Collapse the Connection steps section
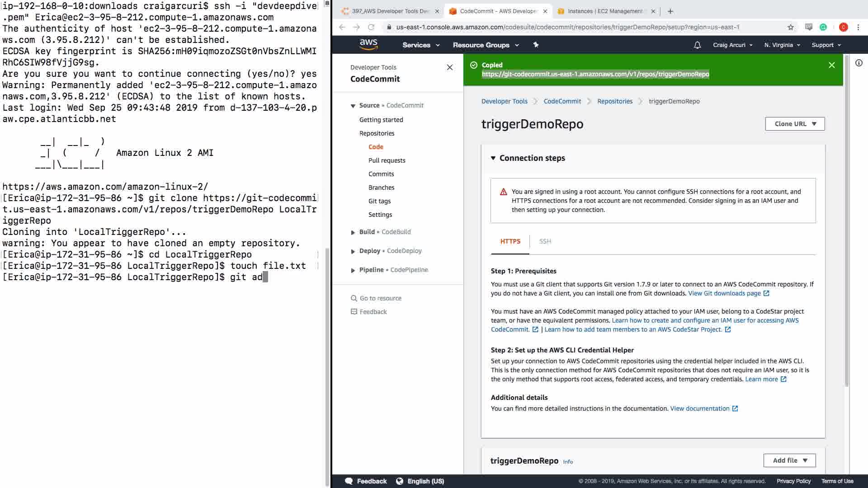The width and height of the screenshot is (868, 488). click(x=493, y=158)
